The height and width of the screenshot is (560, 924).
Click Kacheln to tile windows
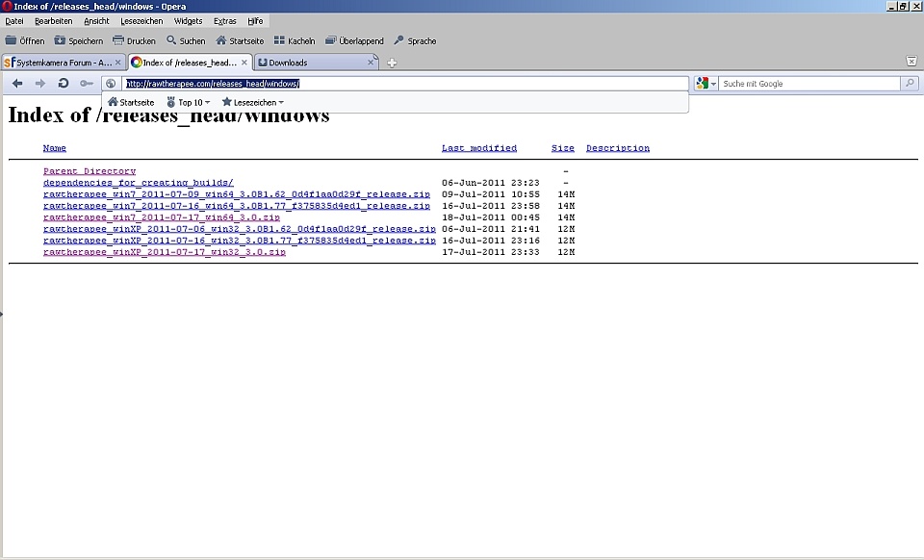pos(294,41)
